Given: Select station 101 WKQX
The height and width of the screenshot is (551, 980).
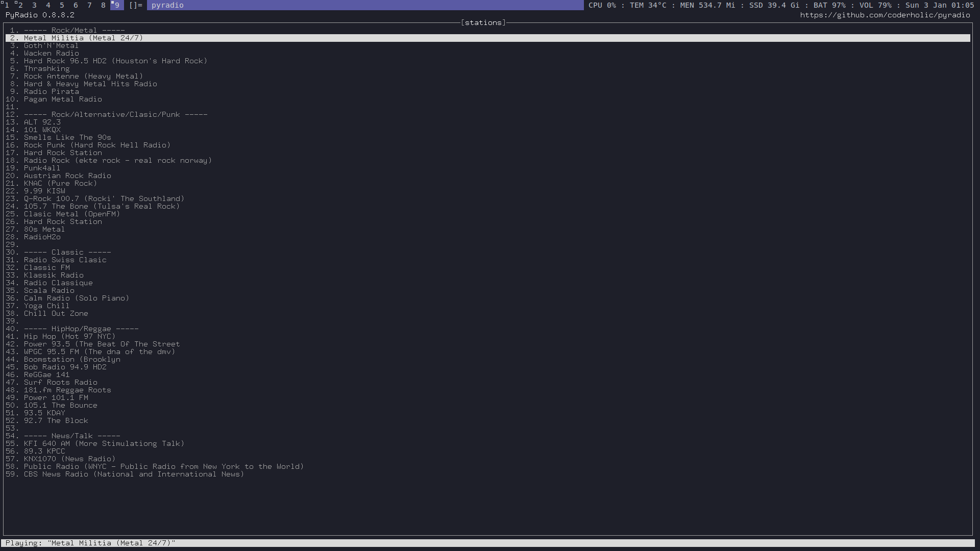Looking at the screenshot, I should click(x=42, y=130).
